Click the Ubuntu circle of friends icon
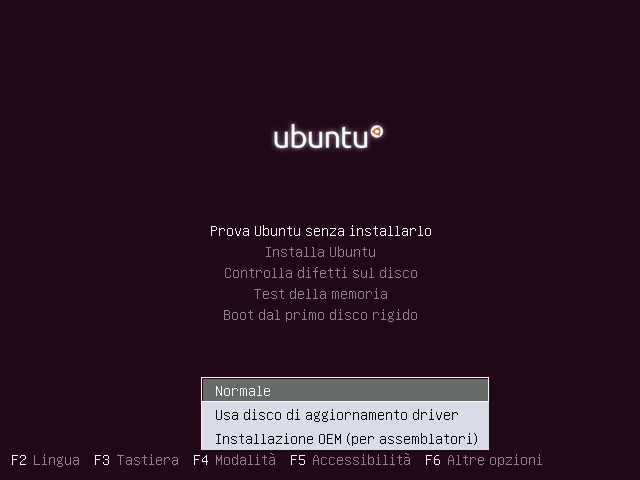This screenshot has height=480, width=640. pos(377,132)
